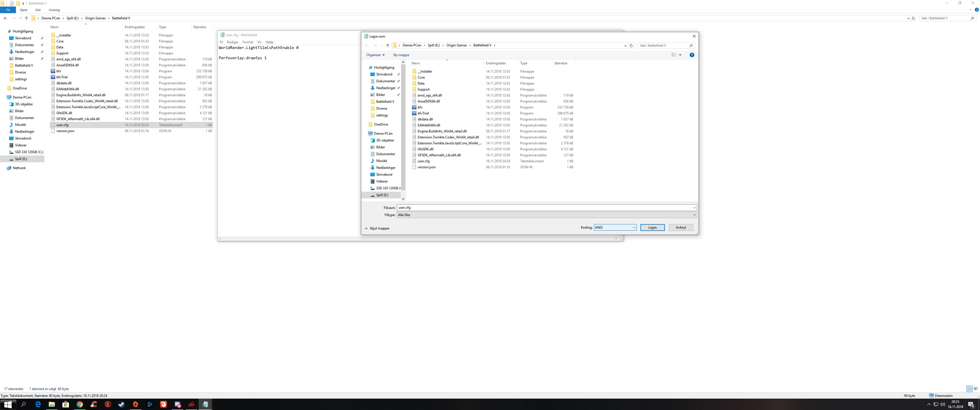
Task: Open File Explorer from the taskbar
Action: (52, 404)
